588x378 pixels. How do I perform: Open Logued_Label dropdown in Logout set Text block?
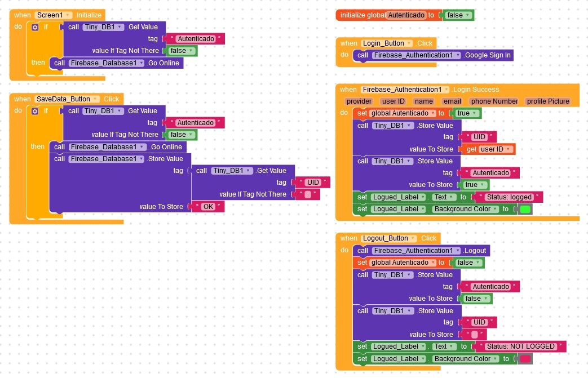point(398,346)
